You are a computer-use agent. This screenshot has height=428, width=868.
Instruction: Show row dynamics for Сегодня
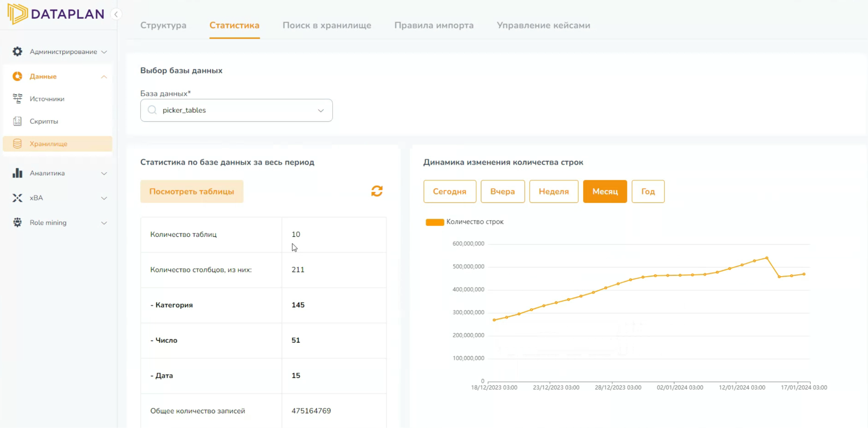[x=450, y=192]
